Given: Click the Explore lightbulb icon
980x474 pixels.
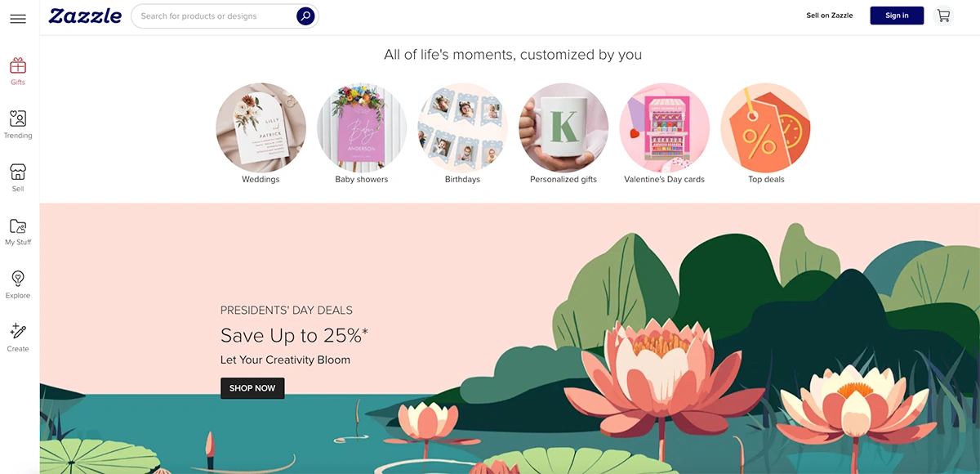Looking at the screenshot, I should click(x=18, y=279).
